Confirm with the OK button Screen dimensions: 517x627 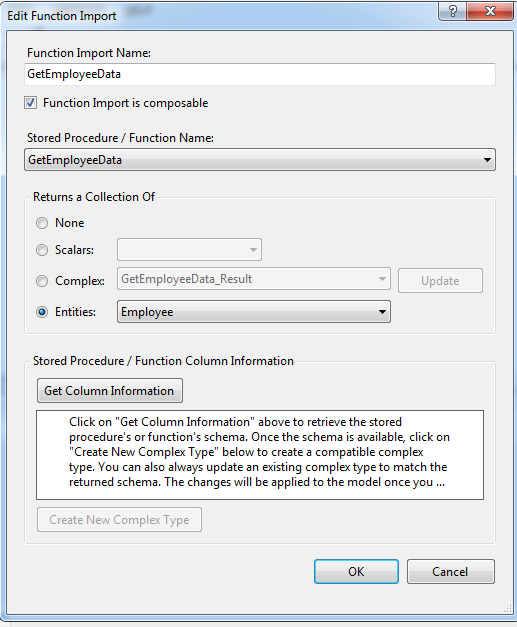356,571
